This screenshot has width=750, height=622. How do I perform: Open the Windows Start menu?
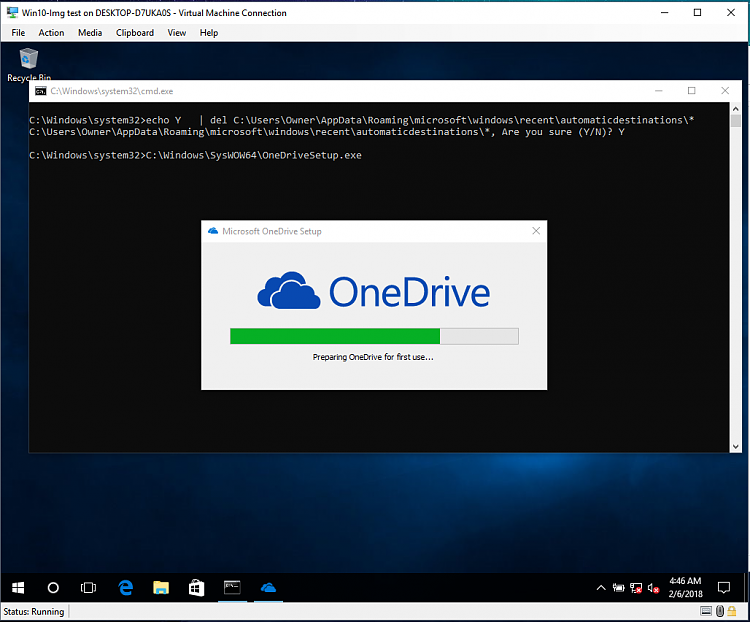18,588
